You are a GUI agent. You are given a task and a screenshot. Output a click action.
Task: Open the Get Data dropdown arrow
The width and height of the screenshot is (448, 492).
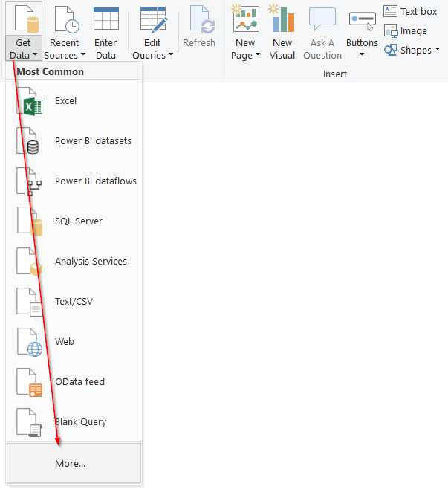(x=35, y=54)
